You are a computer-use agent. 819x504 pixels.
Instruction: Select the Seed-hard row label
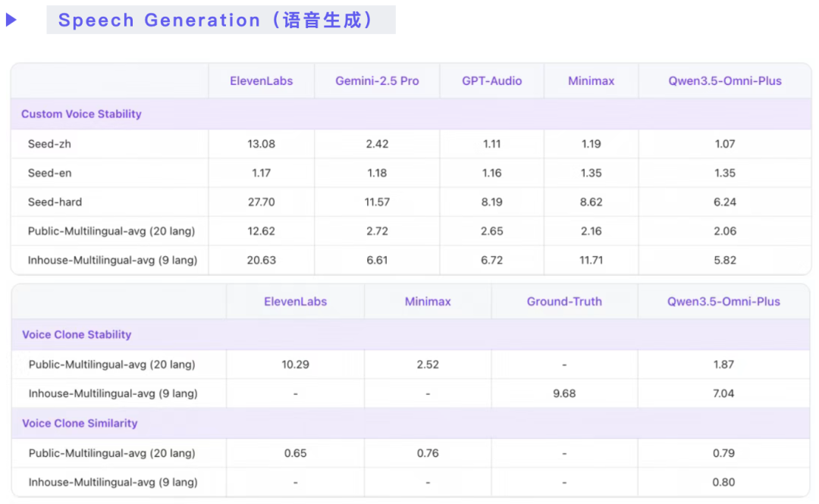point(55,202)
